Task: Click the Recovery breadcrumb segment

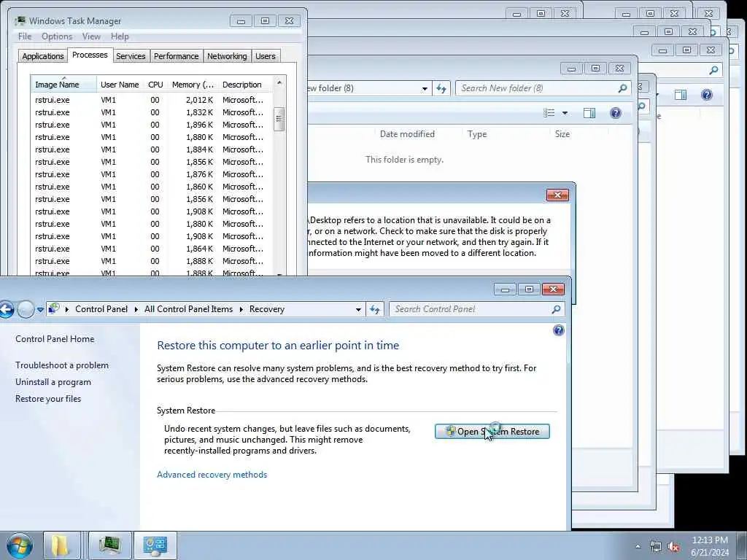Action: (x=267, y=309)
